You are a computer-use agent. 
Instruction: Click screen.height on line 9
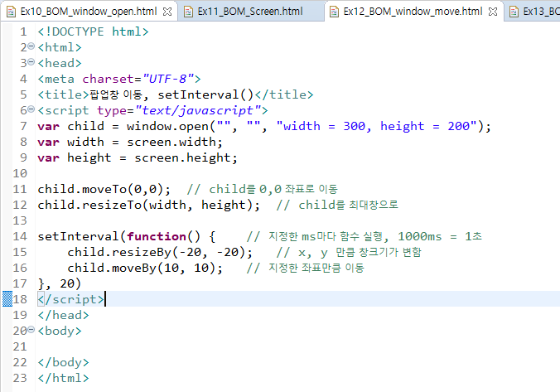[182, 157]
